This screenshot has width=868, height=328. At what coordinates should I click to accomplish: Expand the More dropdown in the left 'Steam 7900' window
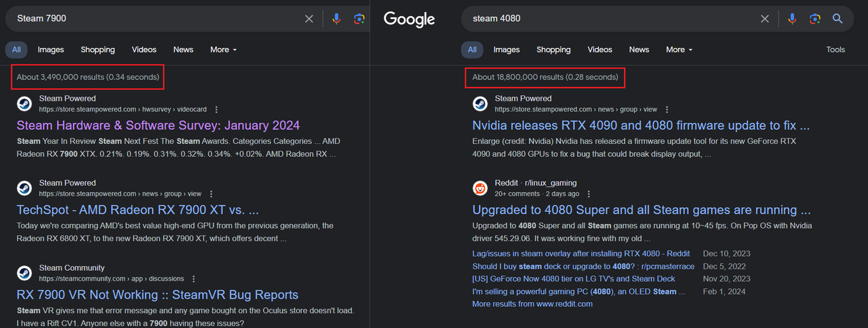[223, 50]
